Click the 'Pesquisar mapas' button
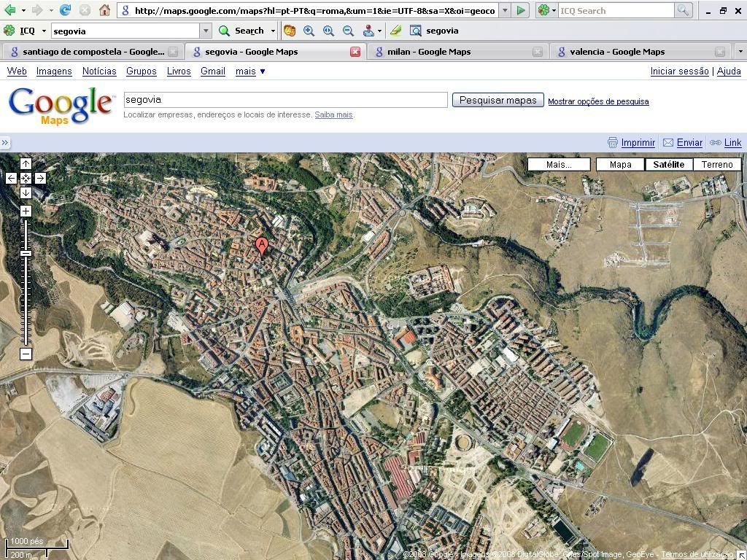This screenshot has width=747, height=560. 498,101
